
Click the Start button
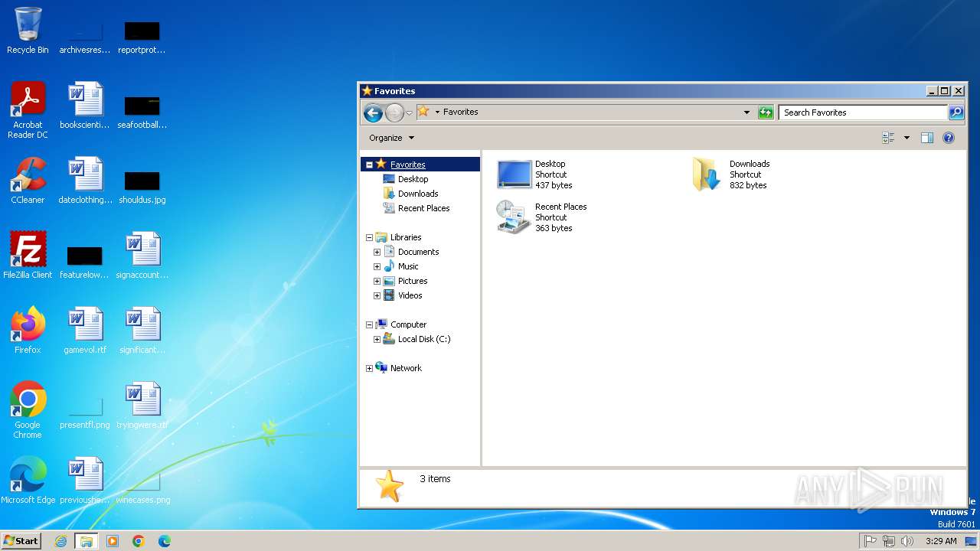(x=21, y=541)
